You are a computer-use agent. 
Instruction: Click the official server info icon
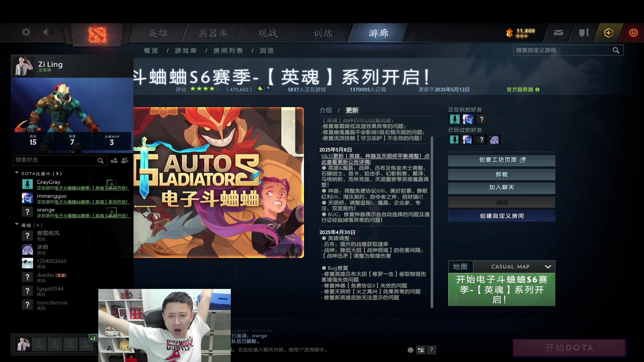537,89
